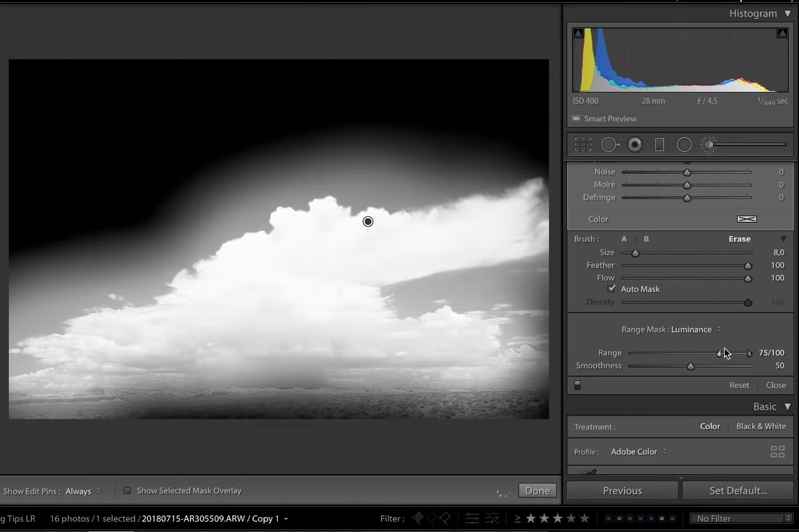Image resolution: width=799 pixels, height=532 pixels.
Task: Click the rating greater-than-or-equal symbol
Action: click(517, 518)
